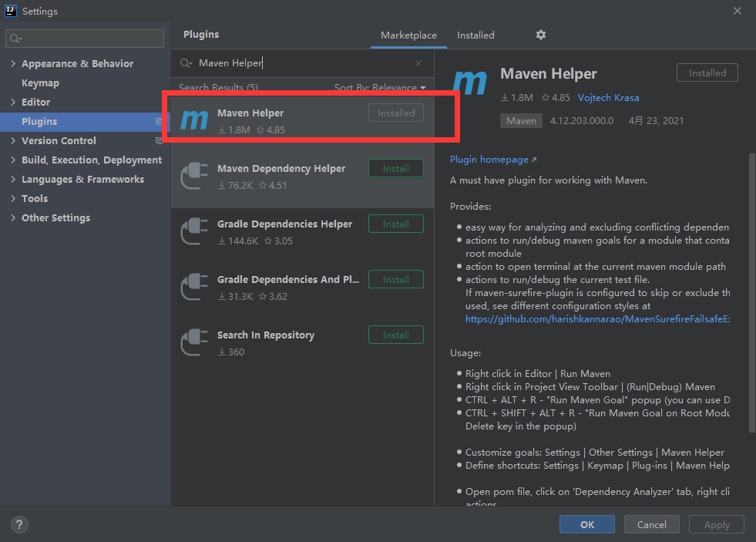Click the 31.3K downloads count
Screen dimensions: 756x542
click(236, 296)
